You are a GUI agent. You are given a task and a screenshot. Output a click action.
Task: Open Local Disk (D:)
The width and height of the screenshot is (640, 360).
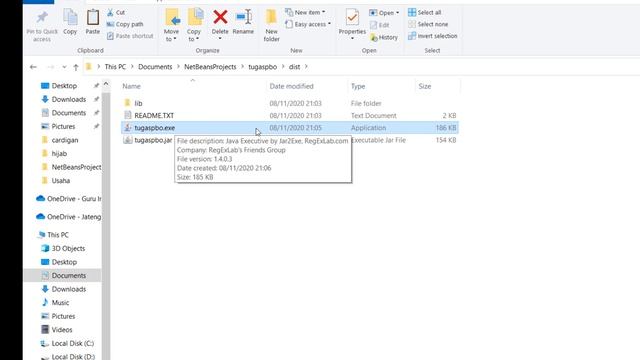click(73, 356)
